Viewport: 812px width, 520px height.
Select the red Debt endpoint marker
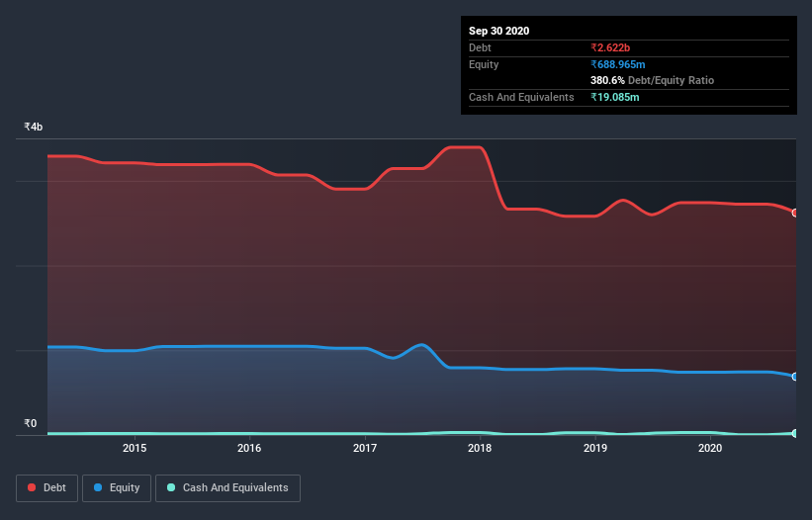(x=795, y=213)
